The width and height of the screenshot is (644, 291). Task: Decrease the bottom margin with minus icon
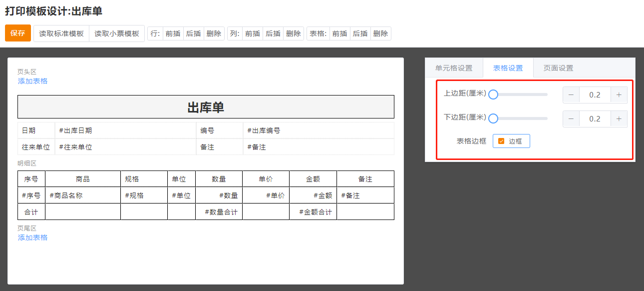point(571,119)
